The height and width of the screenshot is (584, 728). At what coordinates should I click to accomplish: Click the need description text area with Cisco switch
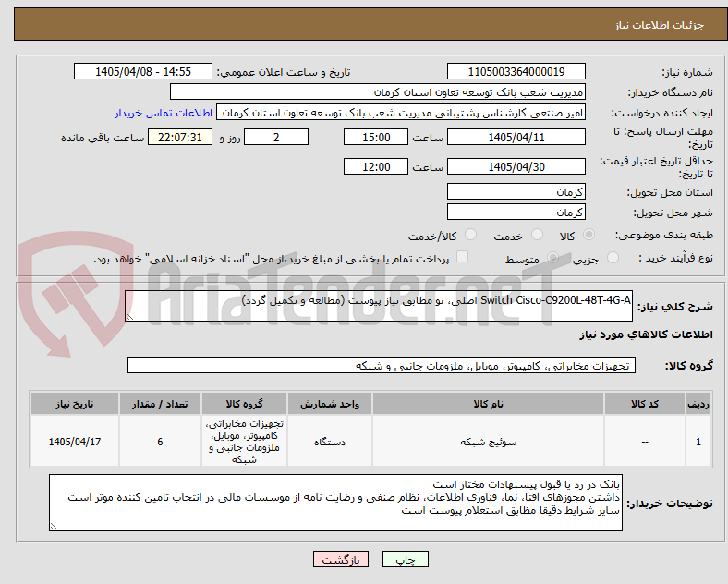[379, 306]
